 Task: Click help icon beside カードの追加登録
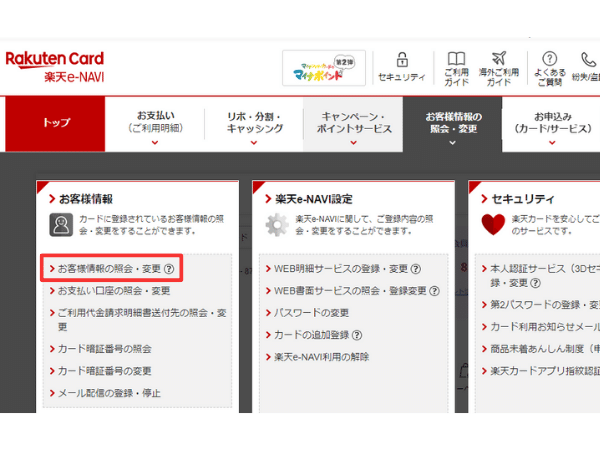click(357, 336)
